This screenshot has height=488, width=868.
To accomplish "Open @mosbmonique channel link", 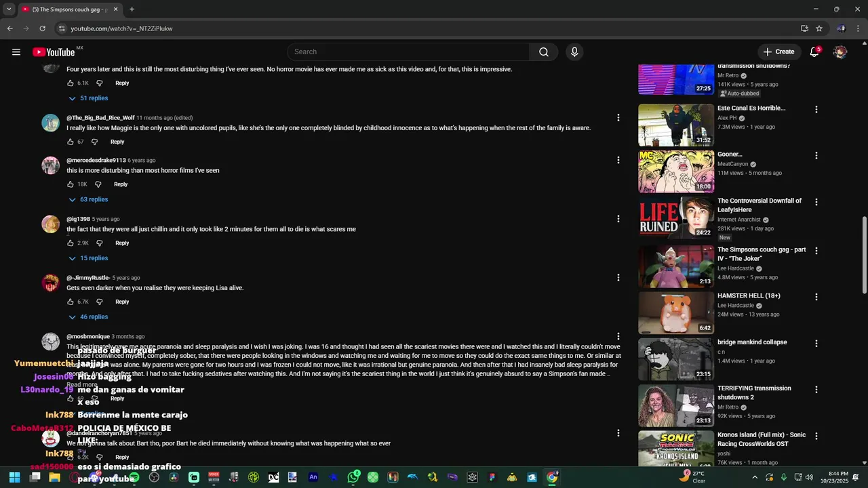I will tap(88, 337).
